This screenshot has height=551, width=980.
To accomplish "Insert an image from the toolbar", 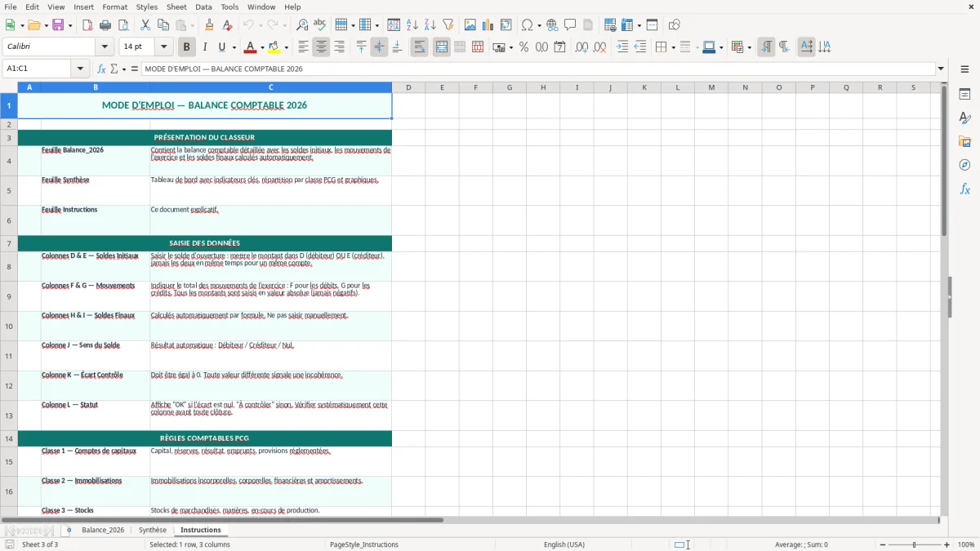I will click(470, 25).
